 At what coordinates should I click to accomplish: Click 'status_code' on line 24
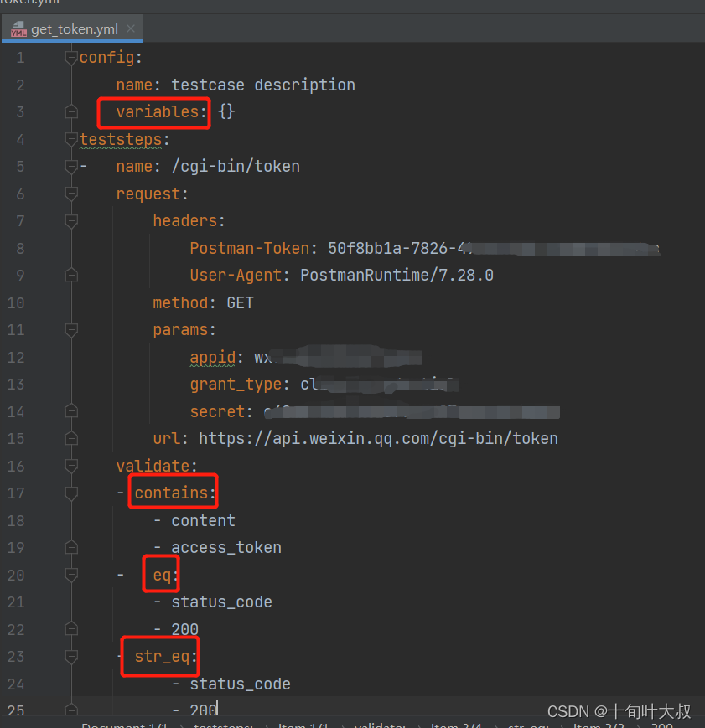tap(241, 684)
